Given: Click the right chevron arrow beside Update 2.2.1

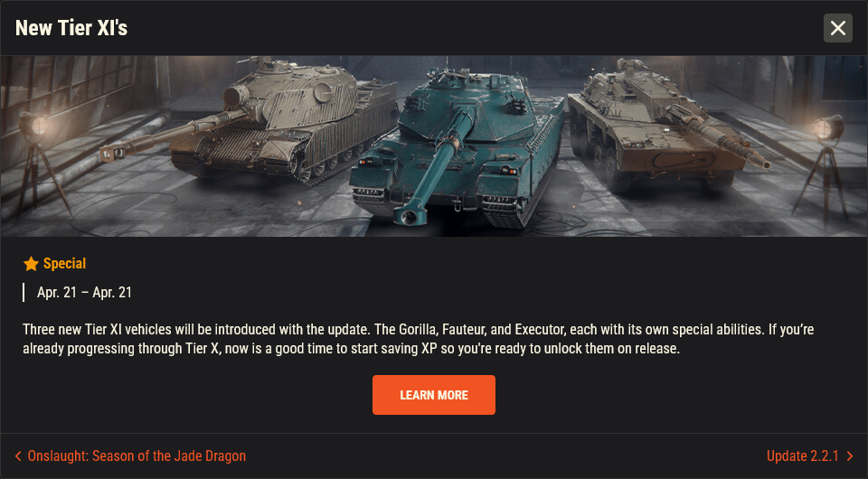Looking at the screenshot, I should [x=850, y=456].
